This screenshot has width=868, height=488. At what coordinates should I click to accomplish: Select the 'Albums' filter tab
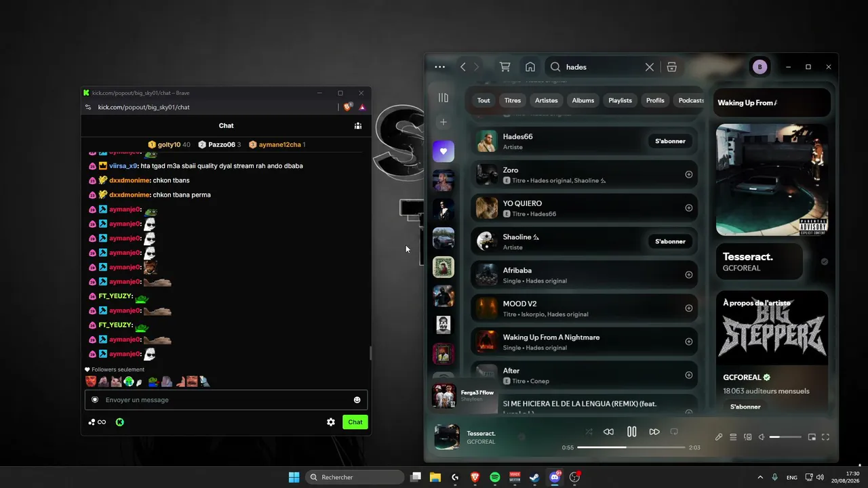click(x=583, y=100)
